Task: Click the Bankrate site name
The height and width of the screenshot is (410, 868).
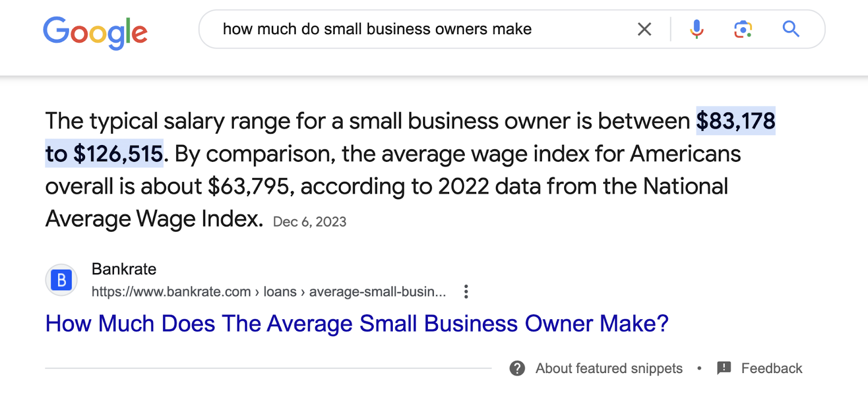Action: [123, 269]
